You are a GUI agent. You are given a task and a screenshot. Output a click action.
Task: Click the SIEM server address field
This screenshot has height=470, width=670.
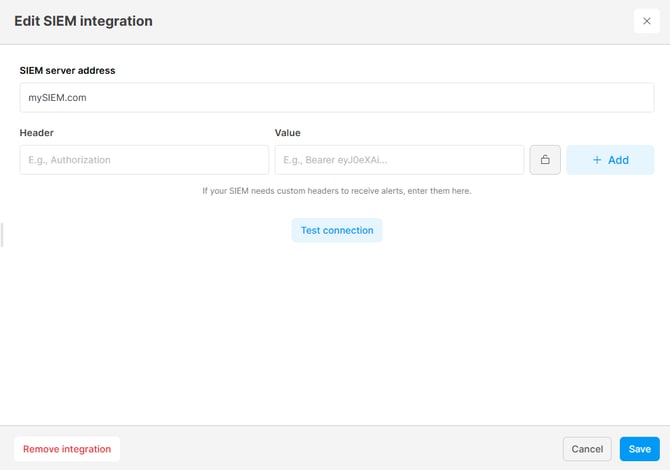pos(336,97)
